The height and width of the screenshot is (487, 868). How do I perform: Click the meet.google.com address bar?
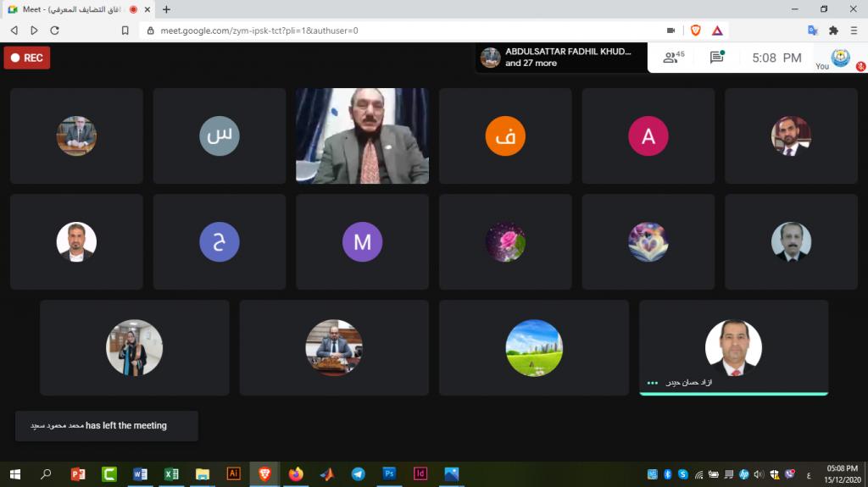[x=381, y=30]
